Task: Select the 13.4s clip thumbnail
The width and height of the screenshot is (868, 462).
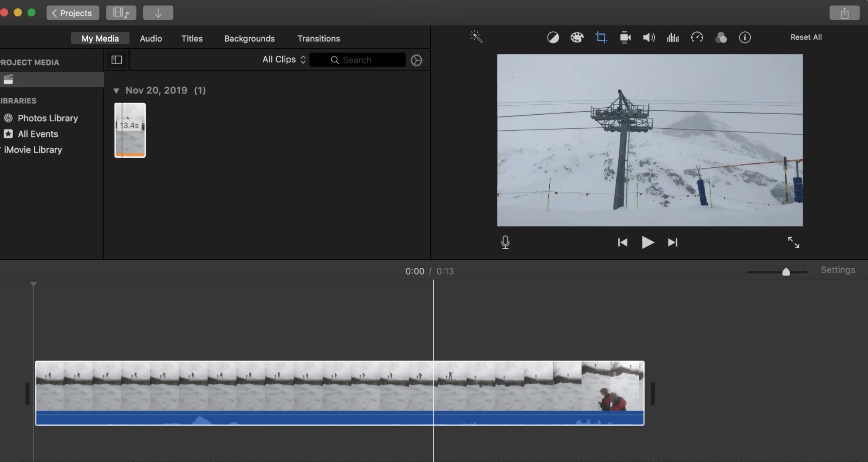Action: click(x=130, y=130)
